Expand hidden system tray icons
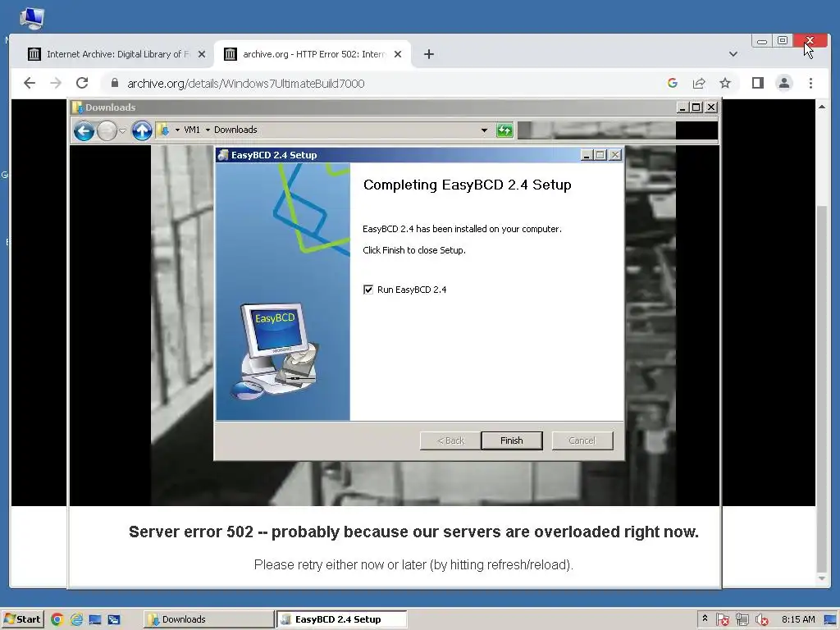 [705, 619]
